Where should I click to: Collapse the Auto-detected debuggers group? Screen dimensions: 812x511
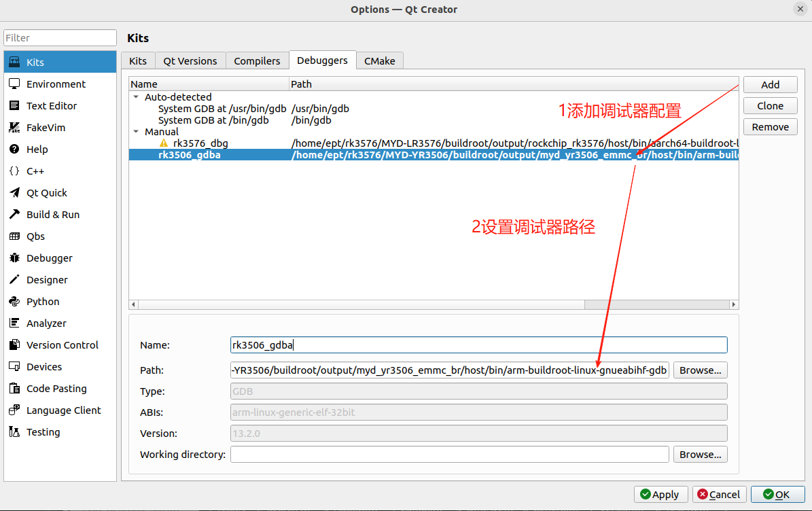click(136, 96)
